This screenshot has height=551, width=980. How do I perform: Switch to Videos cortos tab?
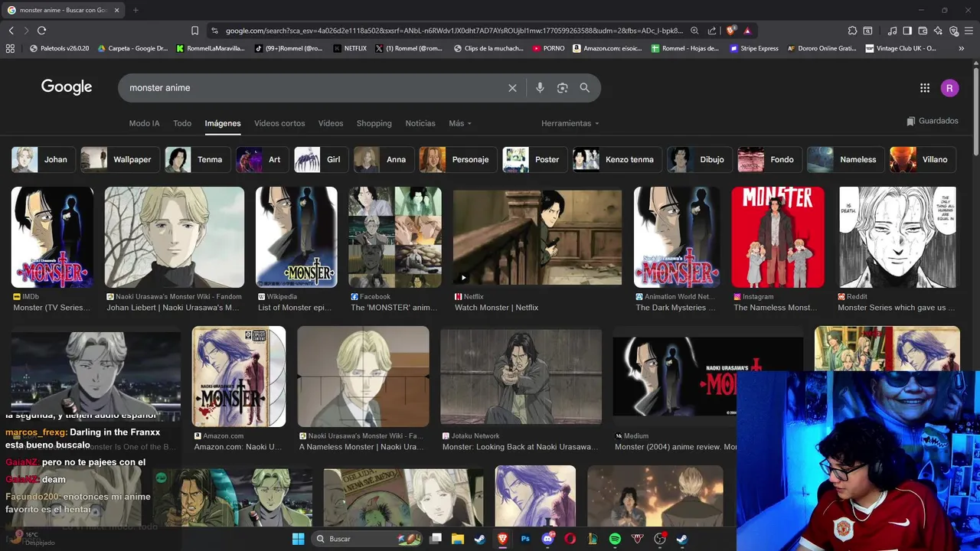coord(279,123)
